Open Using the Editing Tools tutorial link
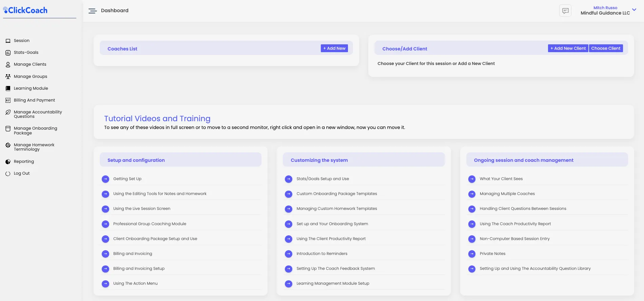 pyautogui.click(x=160, y=194)
